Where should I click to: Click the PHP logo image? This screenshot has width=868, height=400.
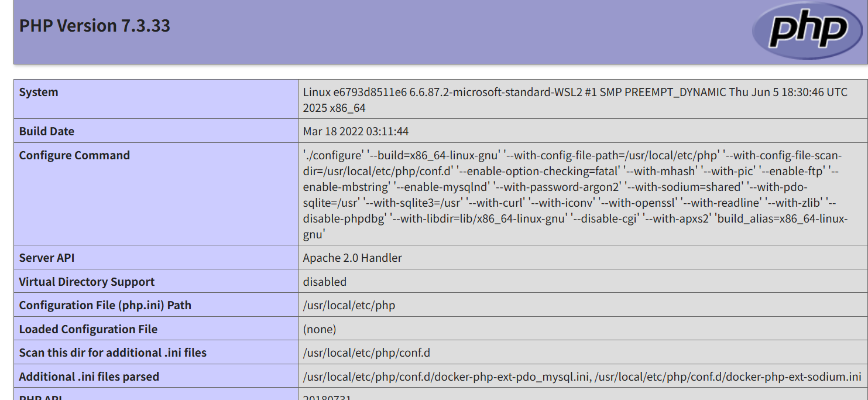click(x=807, y=30)
